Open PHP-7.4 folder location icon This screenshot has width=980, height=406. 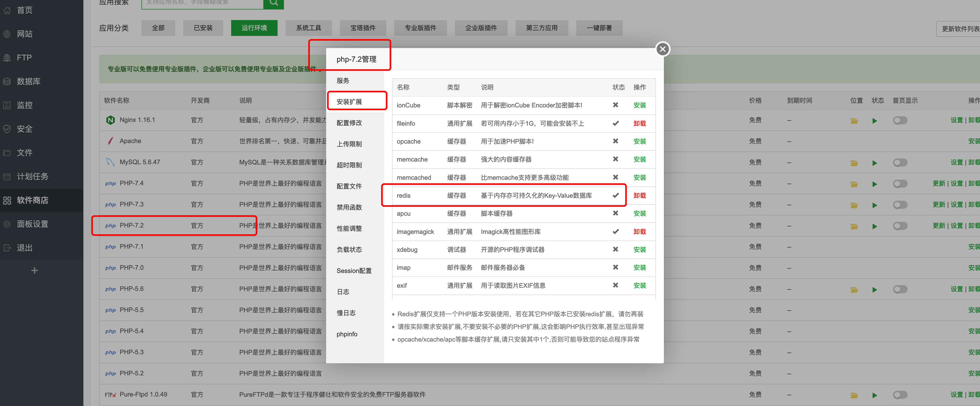click(854, 184)
